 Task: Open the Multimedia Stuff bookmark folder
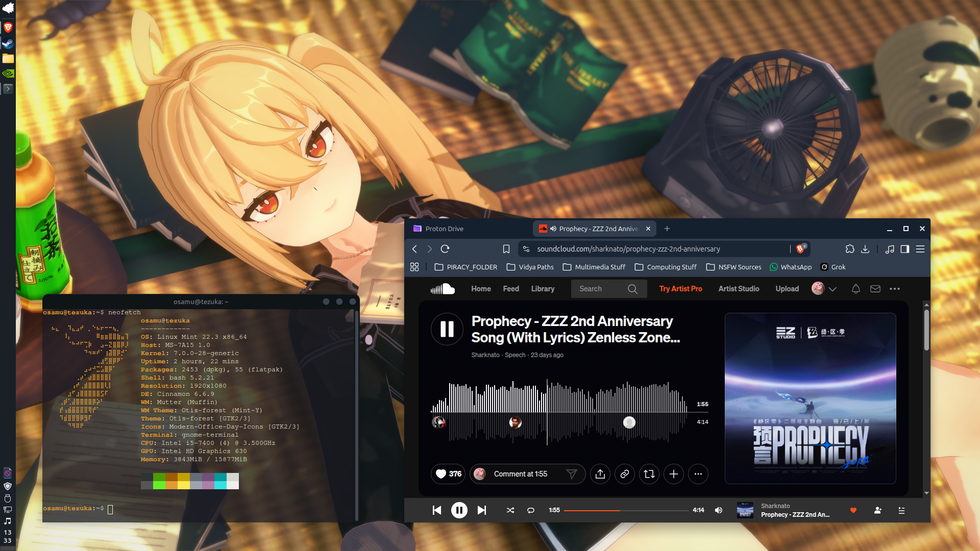tap(594, 267)
